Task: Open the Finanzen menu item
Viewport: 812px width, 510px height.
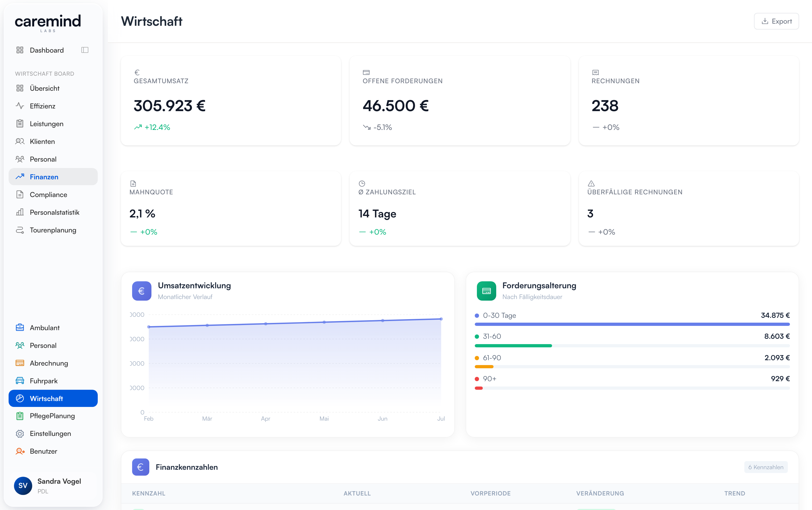Action: 53,177
